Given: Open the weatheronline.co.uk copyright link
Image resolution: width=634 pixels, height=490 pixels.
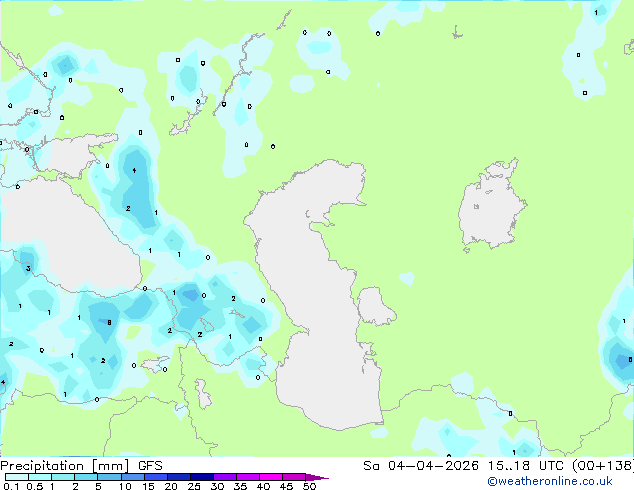Looking at the screenshot, I should pos(550,481).
